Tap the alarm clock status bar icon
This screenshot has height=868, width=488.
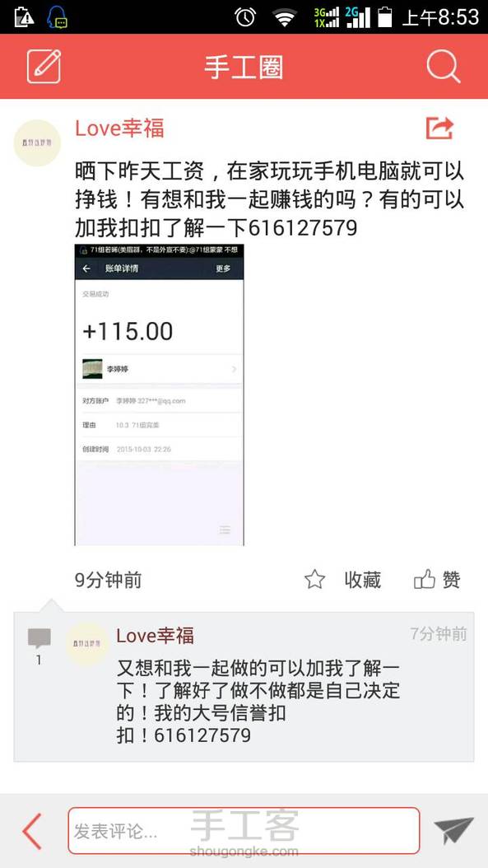[245, 17]
